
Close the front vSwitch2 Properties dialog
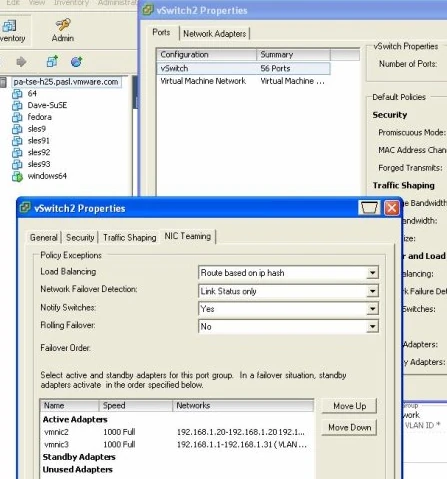click(x=392, y=208)
